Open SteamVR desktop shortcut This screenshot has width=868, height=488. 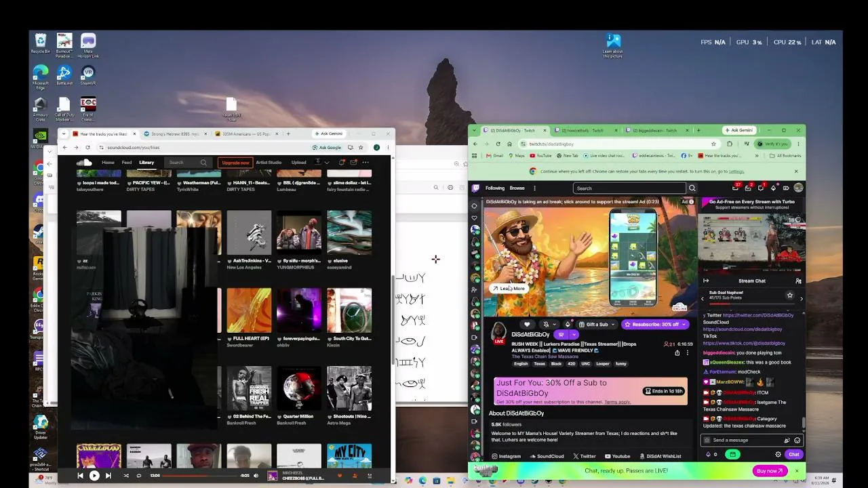(x=88, y=75)
